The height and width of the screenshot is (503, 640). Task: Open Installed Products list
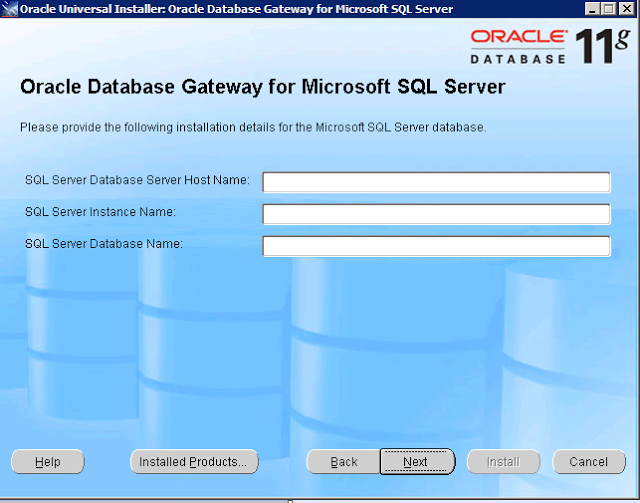point(194,462)
